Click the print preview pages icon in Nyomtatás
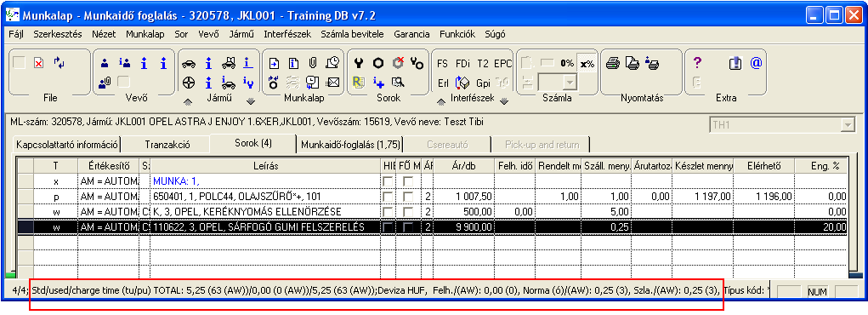This screenshot has width=868, height=315. 633,64
